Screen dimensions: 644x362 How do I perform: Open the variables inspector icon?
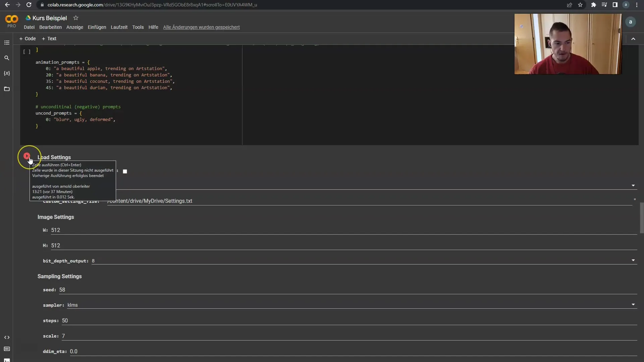click(x=7, y=73)
